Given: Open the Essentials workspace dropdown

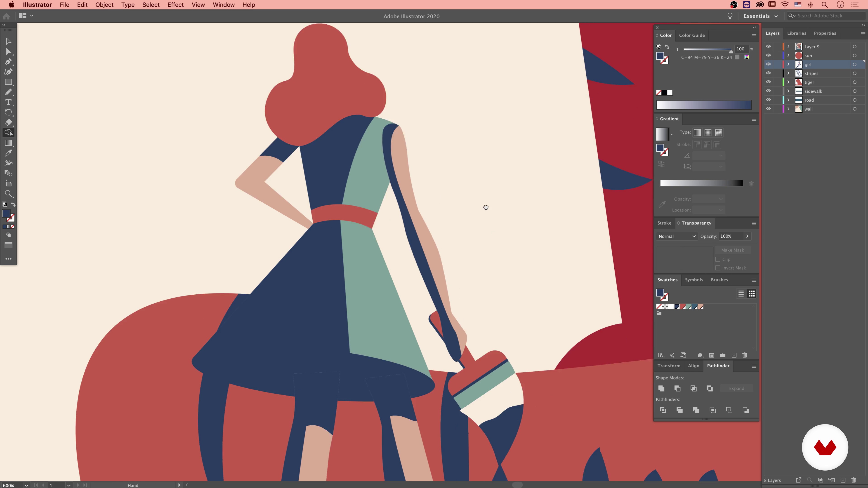Looking at the screenshot, I should (x=760, y=16).
